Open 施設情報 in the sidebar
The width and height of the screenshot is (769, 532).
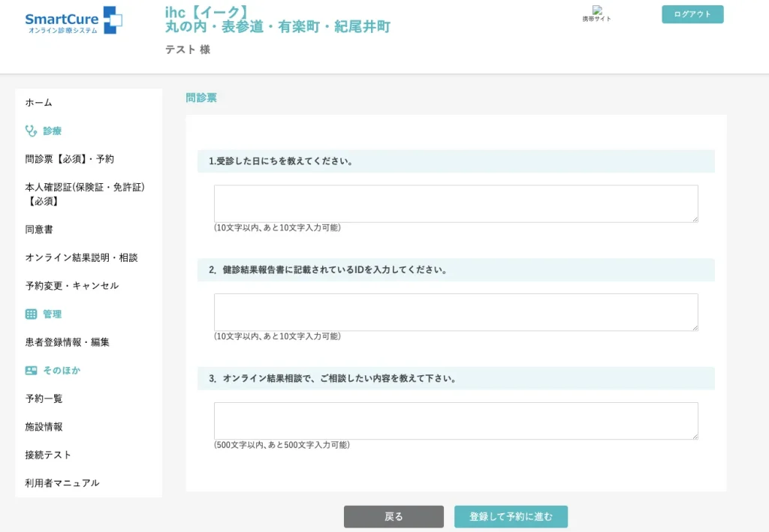44,426
